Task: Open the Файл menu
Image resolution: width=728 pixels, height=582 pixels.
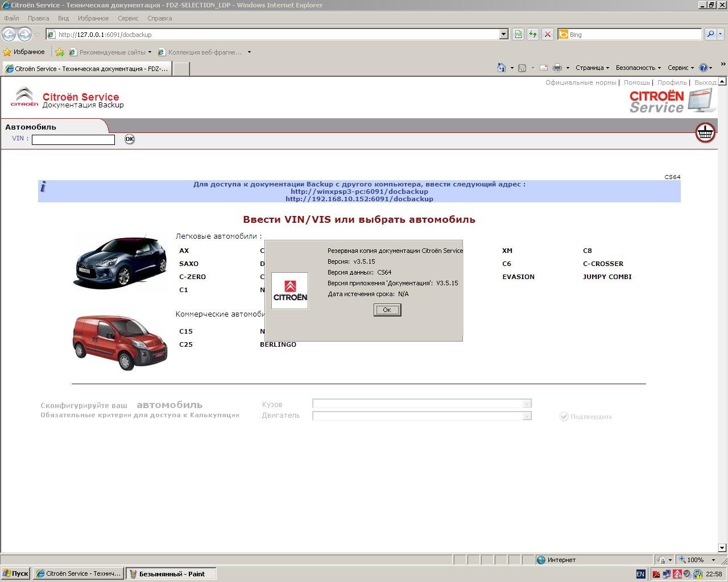Action: (11, 18)
